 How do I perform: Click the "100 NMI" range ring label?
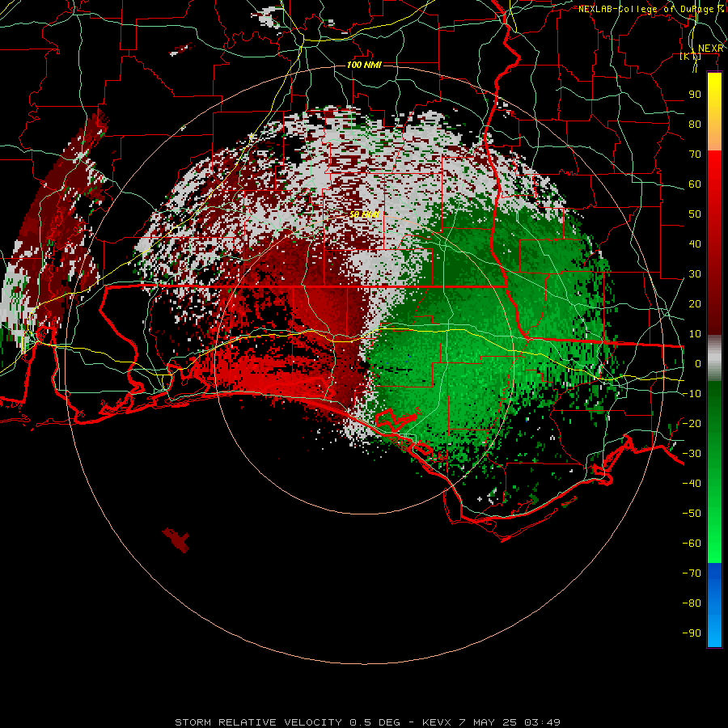coord(364,65)
